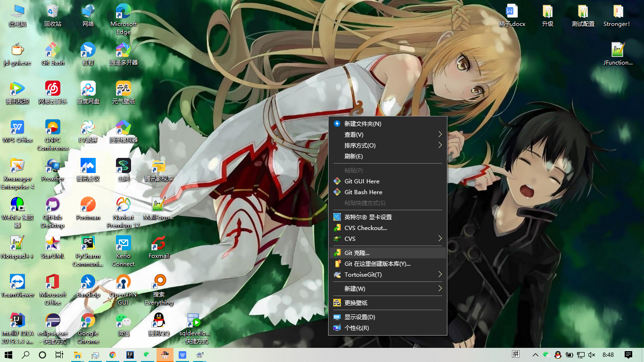Select the 百度网盘 desktop shortcut
644x362 pixels.
click(88, 92)
